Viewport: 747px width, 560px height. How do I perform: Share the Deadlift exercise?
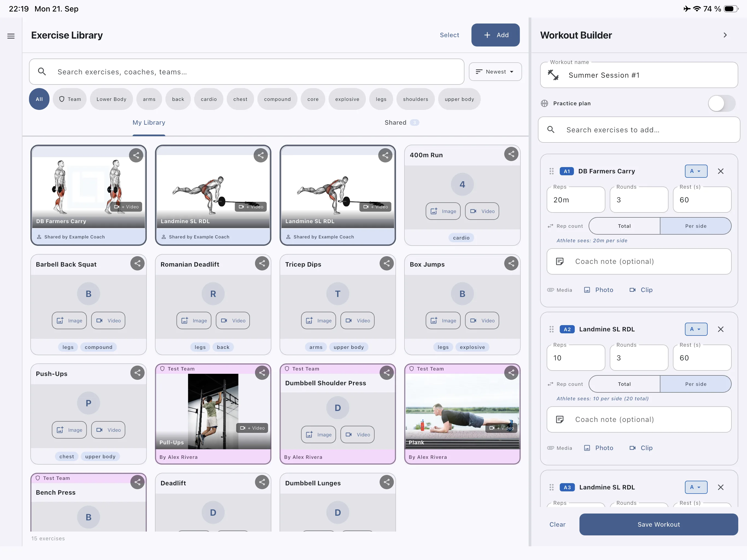point(262,482)
